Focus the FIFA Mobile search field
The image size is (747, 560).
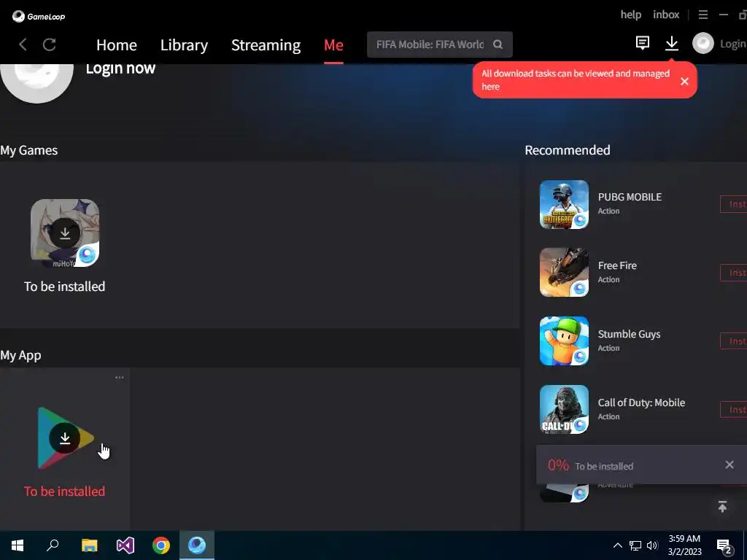(439, 44)
